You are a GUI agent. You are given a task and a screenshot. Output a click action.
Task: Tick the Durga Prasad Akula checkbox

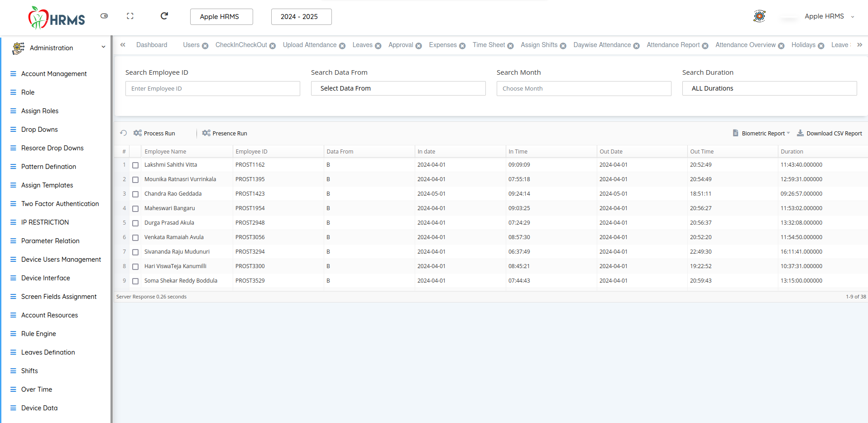coord(135,223)
